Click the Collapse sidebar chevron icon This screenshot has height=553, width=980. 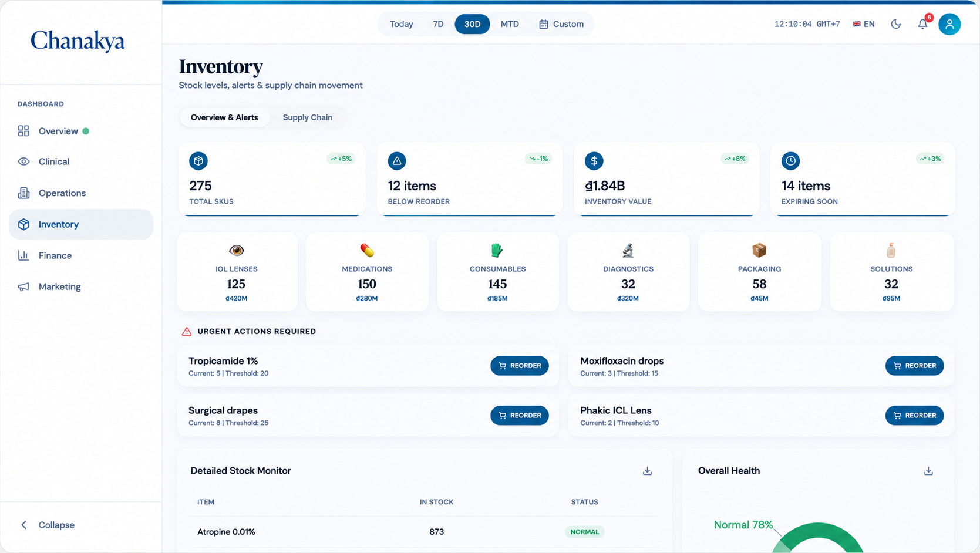23,525
